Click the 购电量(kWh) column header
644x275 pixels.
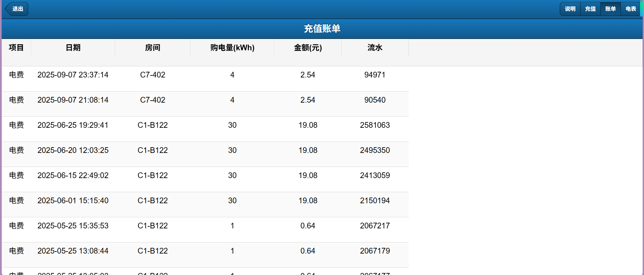(232, 48)
